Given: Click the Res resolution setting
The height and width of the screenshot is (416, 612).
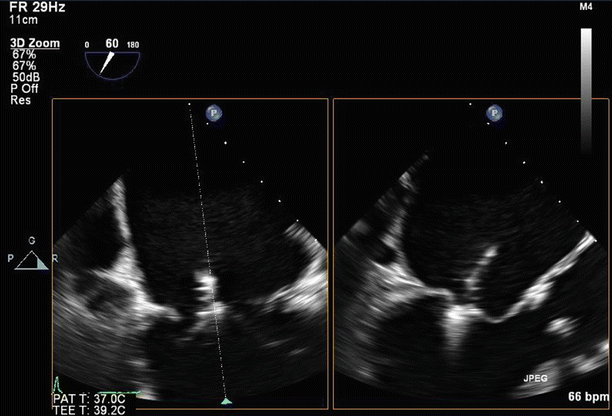Looking at the screenshot, I should tap(21, 100).
